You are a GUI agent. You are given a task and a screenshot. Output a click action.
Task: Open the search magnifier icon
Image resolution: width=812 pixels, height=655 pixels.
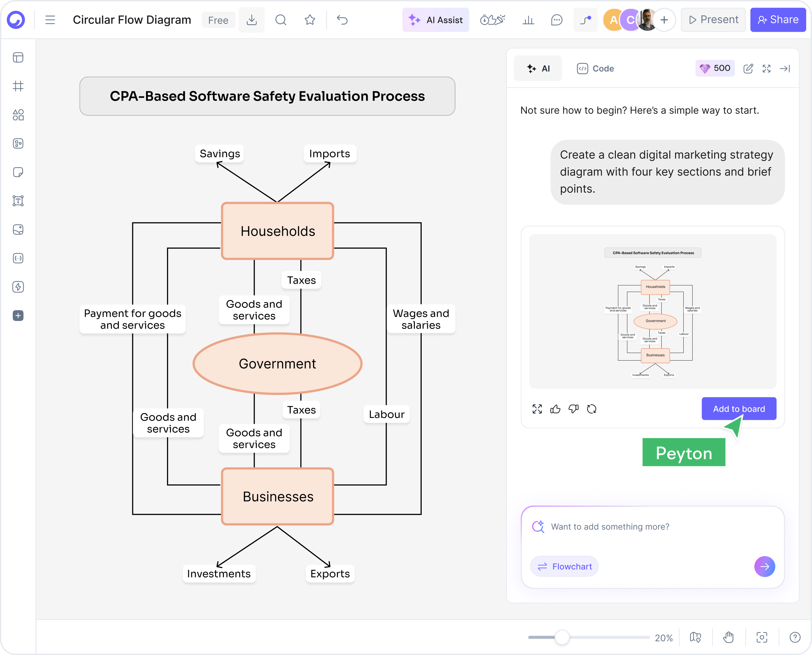pos(281,20)
